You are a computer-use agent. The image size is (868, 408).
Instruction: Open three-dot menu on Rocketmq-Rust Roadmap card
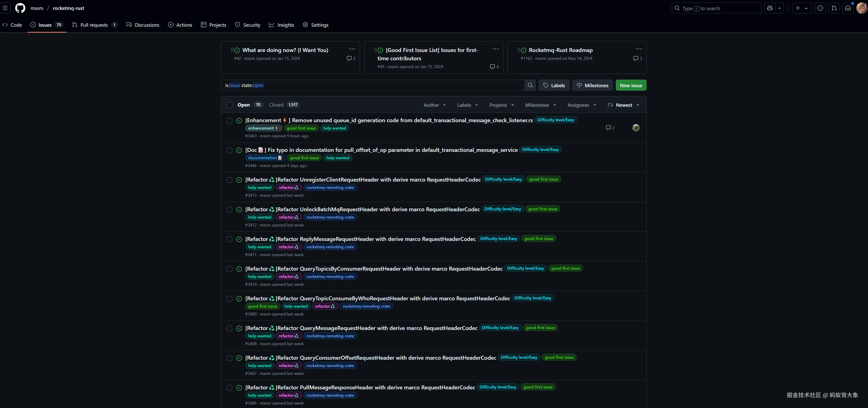(639, 49)
